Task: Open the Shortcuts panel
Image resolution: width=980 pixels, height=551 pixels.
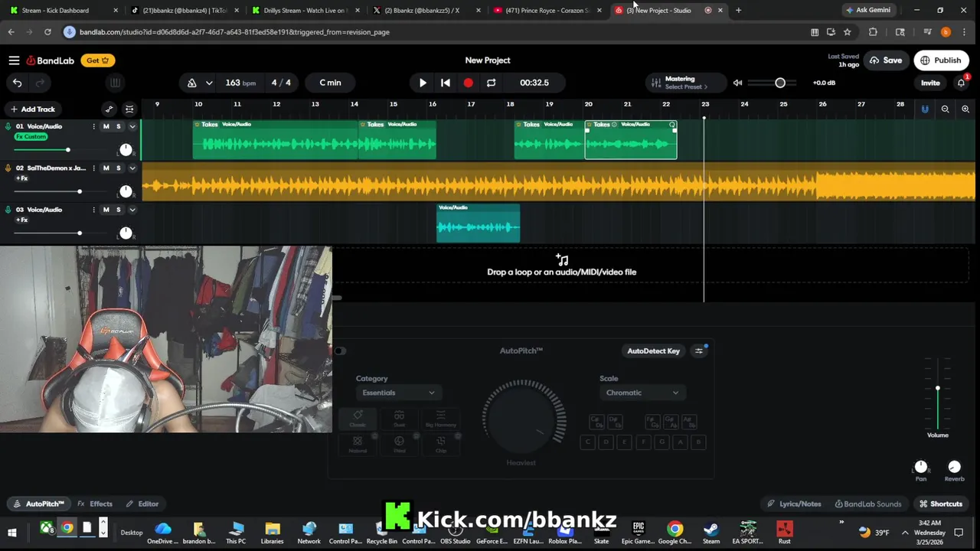Action: coord(940,504)
